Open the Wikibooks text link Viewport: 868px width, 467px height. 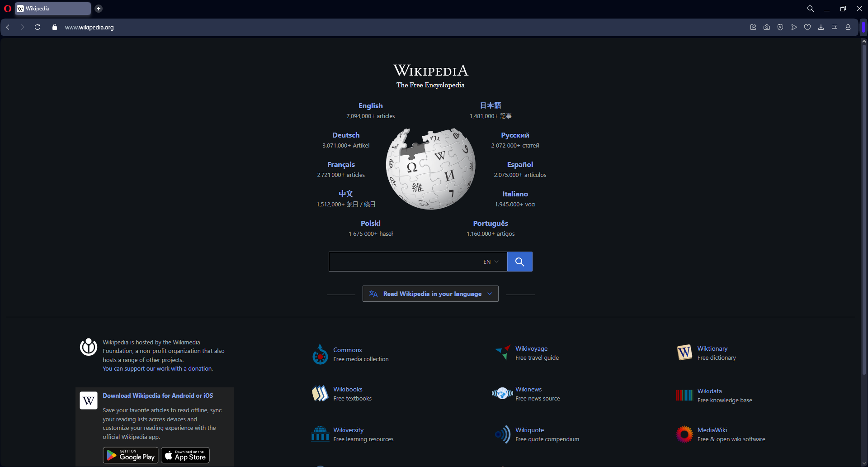click(348, 389)
